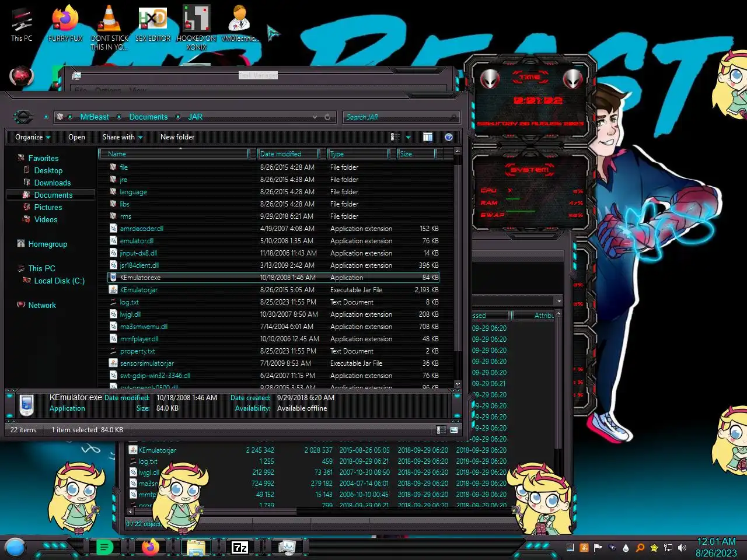Open the HxD SEX EDITOR desktop shortcut

pos(153,23)
